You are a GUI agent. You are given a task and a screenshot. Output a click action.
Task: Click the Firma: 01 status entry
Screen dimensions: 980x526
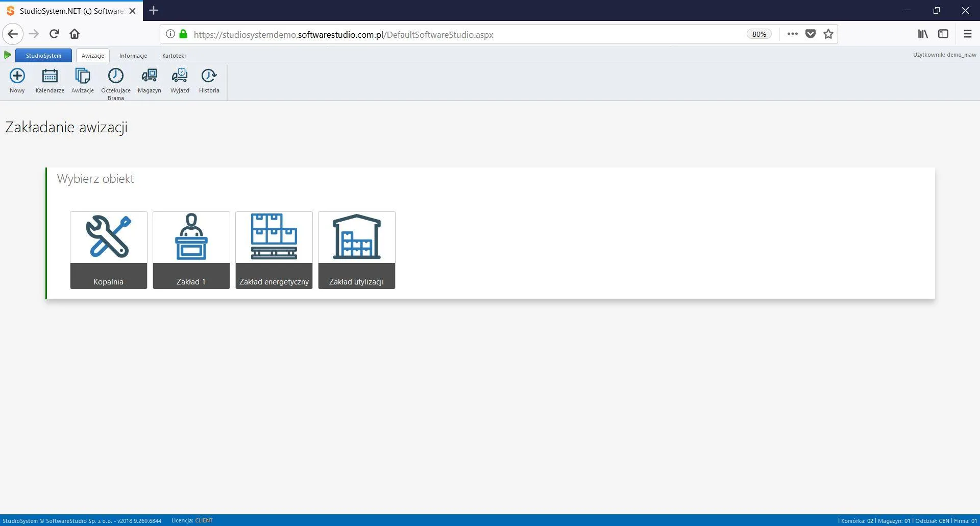pyautogui.click(x=965, y=521)
